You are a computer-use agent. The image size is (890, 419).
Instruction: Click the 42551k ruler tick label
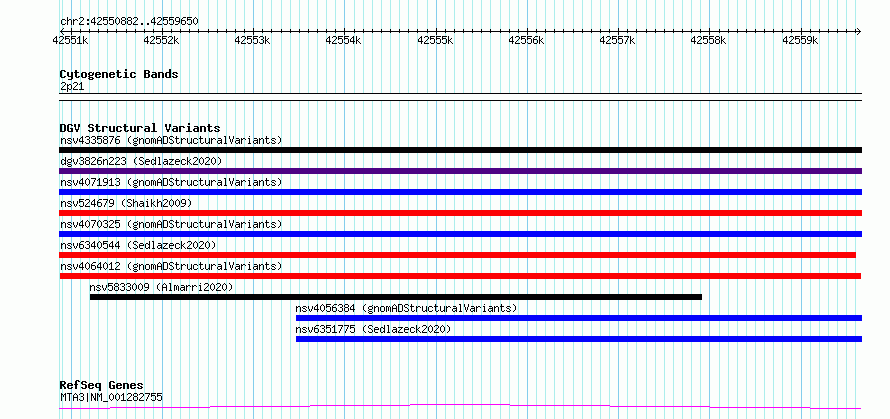click(70, 40)
